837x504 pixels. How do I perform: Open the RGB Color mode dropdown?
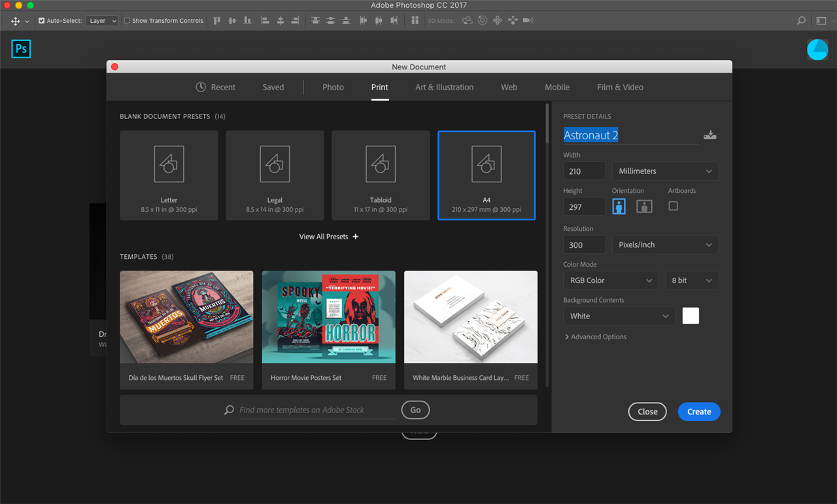coord(611,280)
